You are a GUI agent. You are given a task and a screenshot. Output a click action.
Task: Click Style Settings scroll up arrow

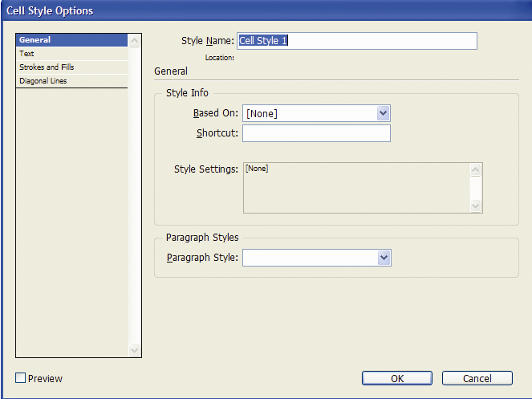[x=475, y=169]
